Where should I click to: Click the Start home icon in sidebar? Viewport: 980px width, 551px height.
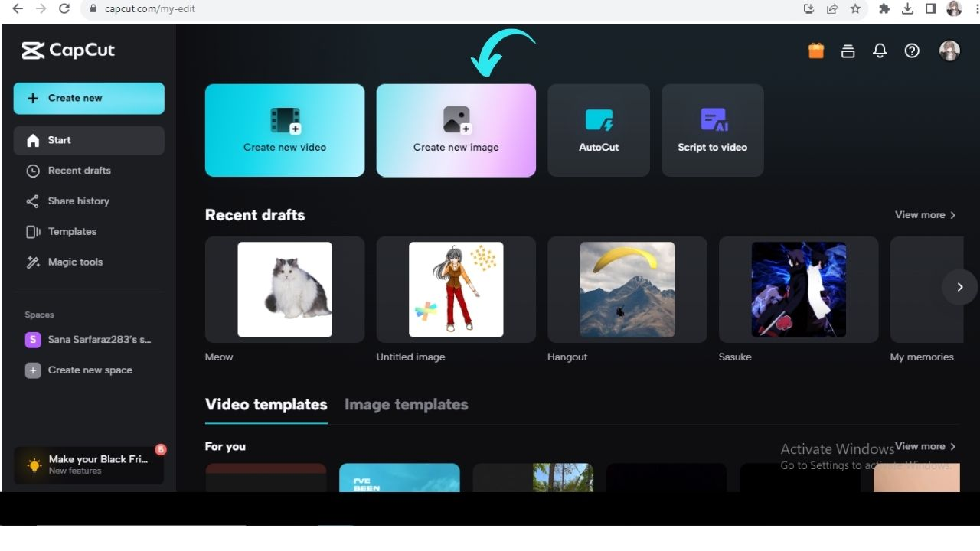pos(33,141)
